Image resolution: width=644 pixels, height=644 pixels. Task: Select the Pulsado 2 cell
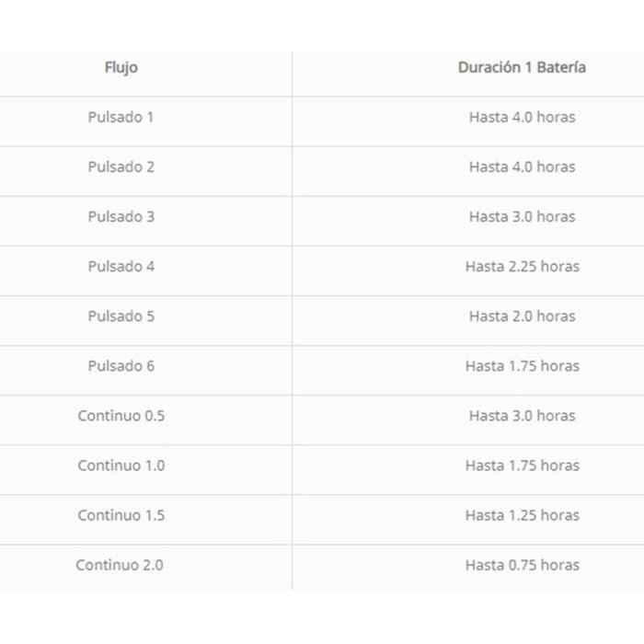point(121,167)
